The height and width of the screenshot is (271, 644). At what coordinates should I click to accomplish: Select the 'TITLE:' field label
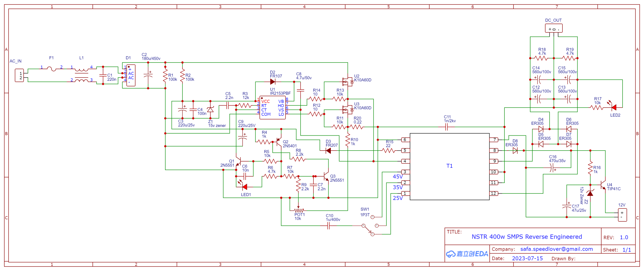454,232
